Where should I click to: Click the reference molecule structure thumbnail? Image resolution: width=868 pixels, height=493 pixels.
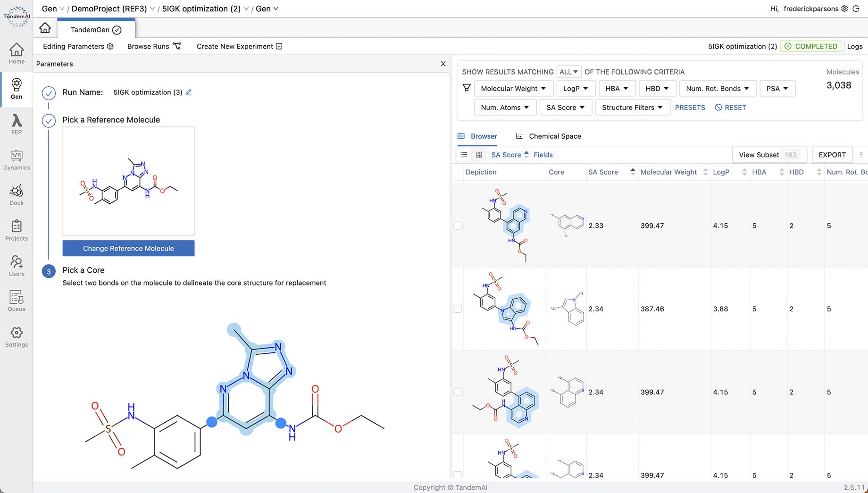(128, 181)
